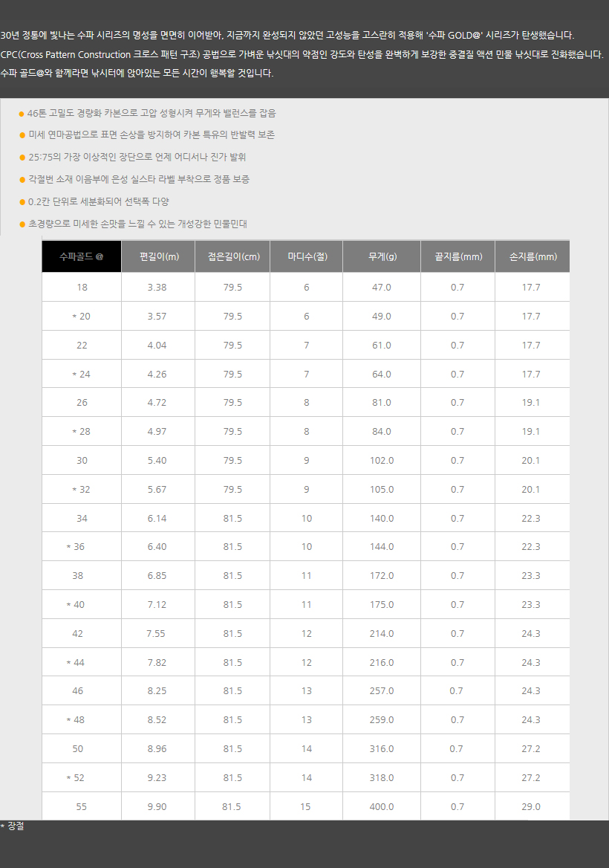
Task: Click the 4.04 length cell
Action: [157, 345]
